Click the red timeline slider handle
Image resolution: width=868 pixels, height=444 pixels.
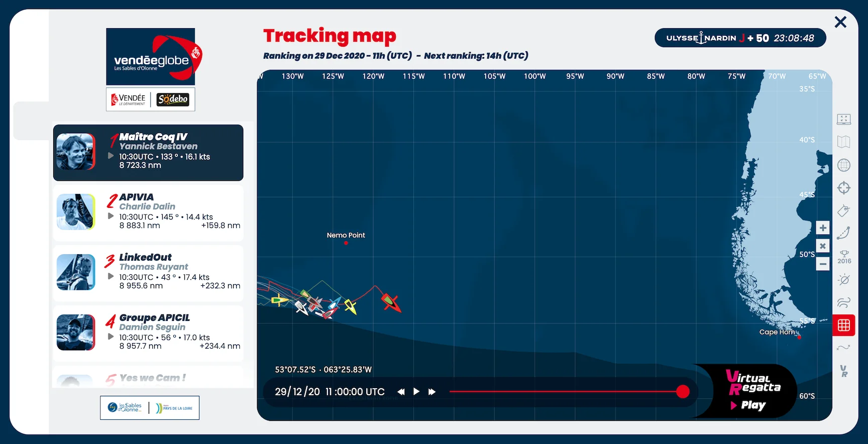[x=683, y=392]
